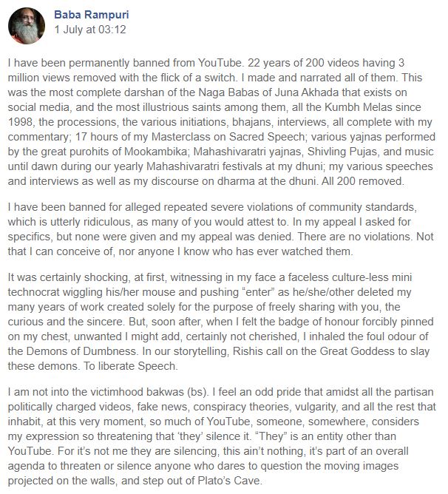Screen dimensions: 448x494
Task: Click paragraph beginning 'I have been banned for alleged'
Action: point(220,229)
